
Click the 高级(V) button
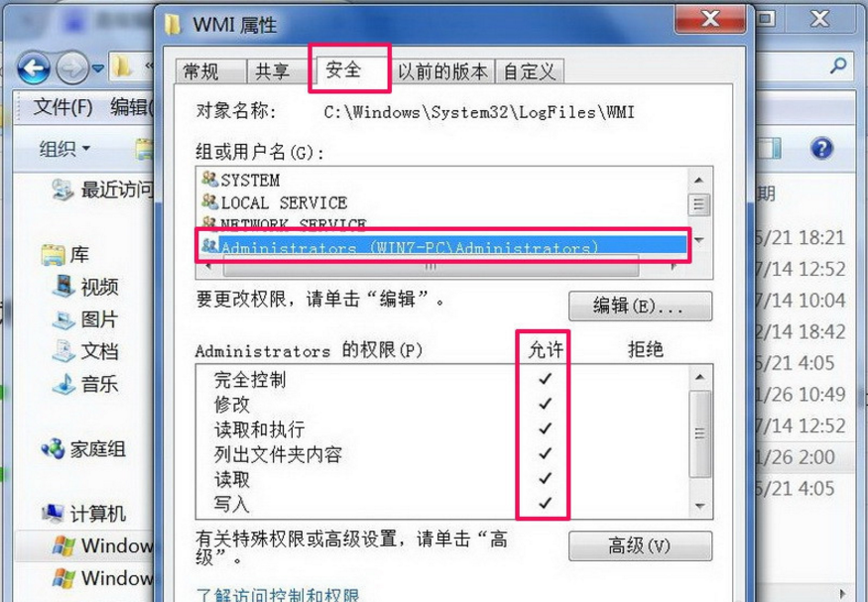640,546
